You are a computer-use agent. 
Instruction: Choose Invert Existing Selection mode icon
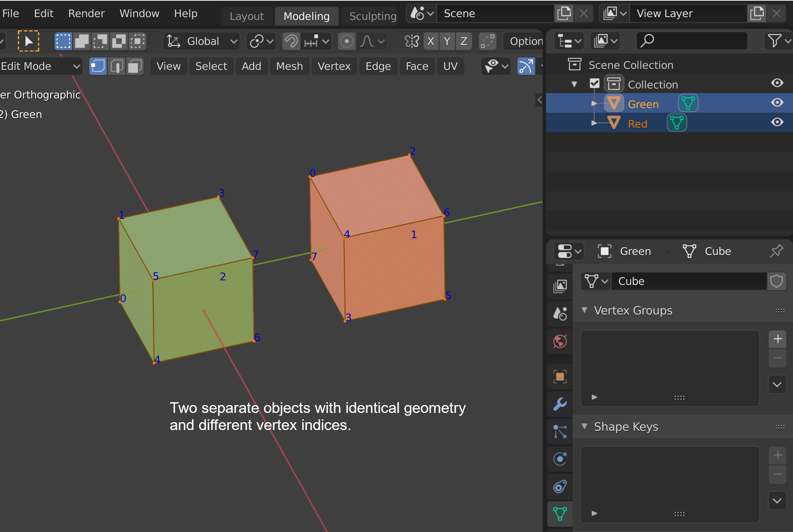119,41
